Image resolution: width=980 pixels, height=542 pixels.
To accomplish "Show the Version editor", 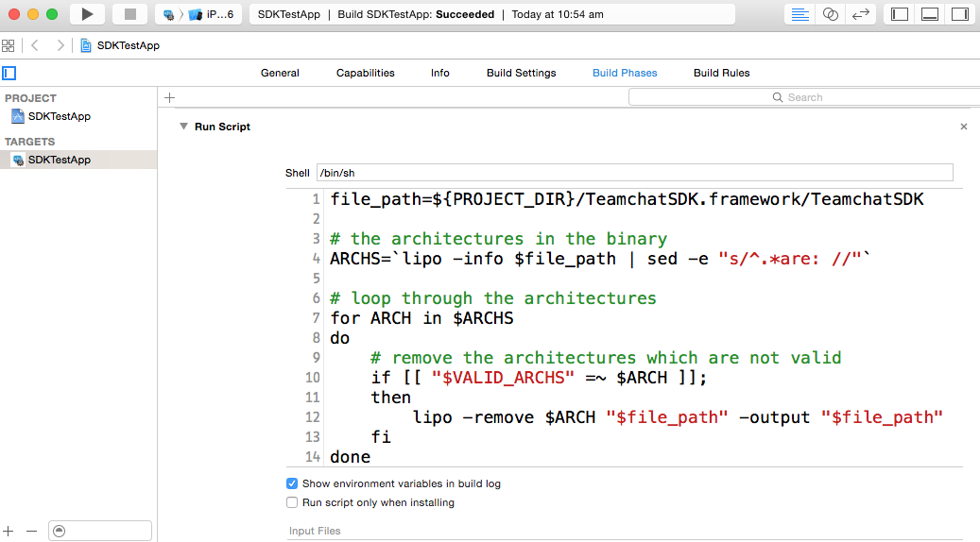I will [x=861, y=14].
